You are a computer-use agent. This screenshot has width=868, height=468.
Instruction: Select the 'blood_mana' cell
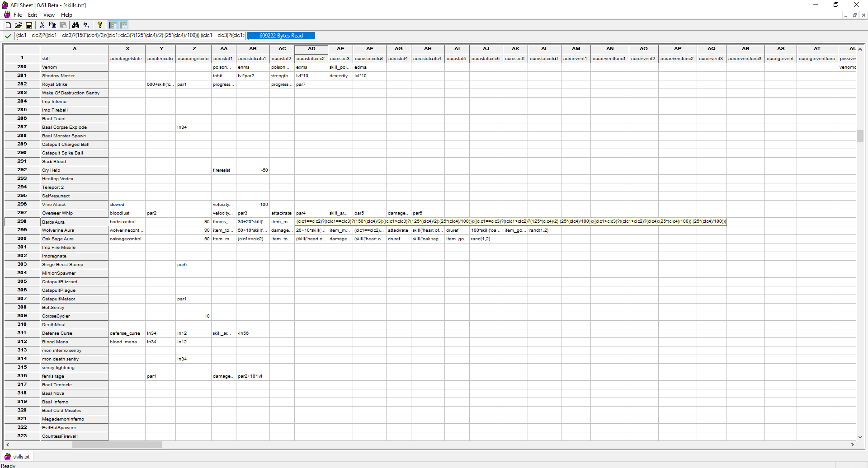[127, 342]
